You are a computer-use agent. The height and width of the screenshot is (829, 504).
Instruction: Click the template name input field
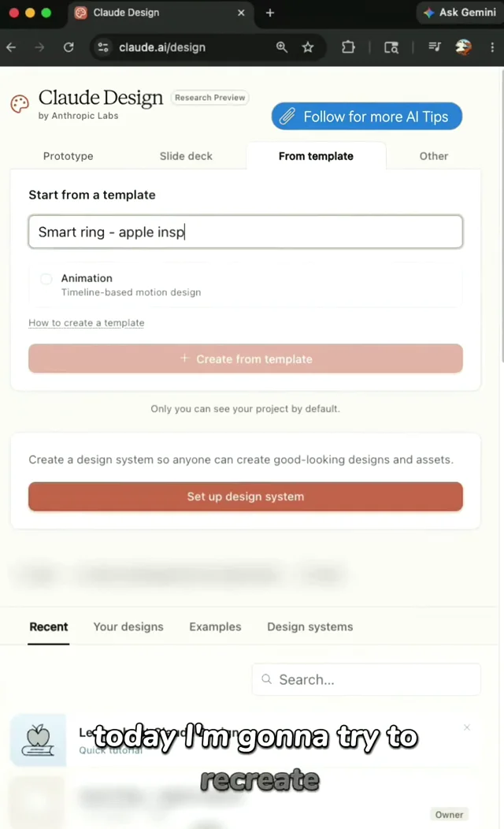pyautogui.click(x=246, y=232)
